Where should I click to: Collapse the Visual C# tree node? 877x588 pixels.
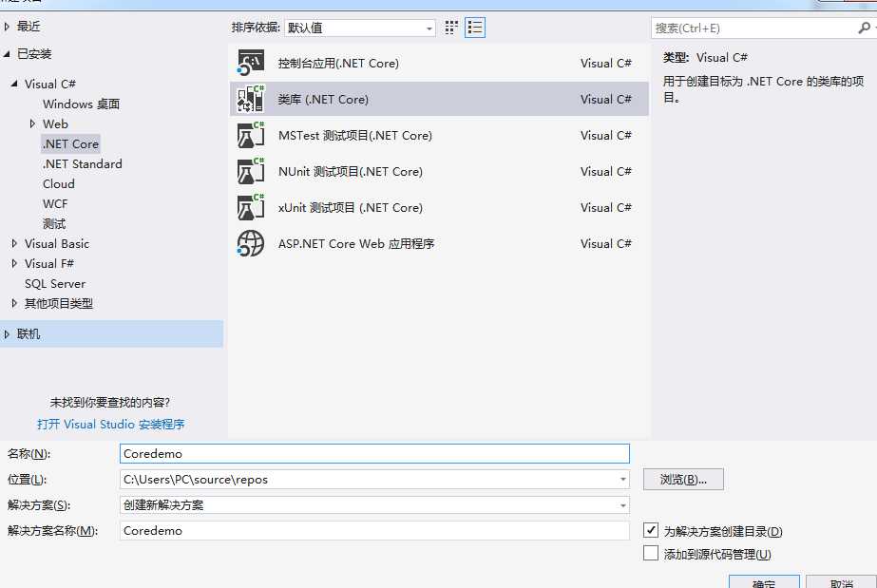click(14, 84)
